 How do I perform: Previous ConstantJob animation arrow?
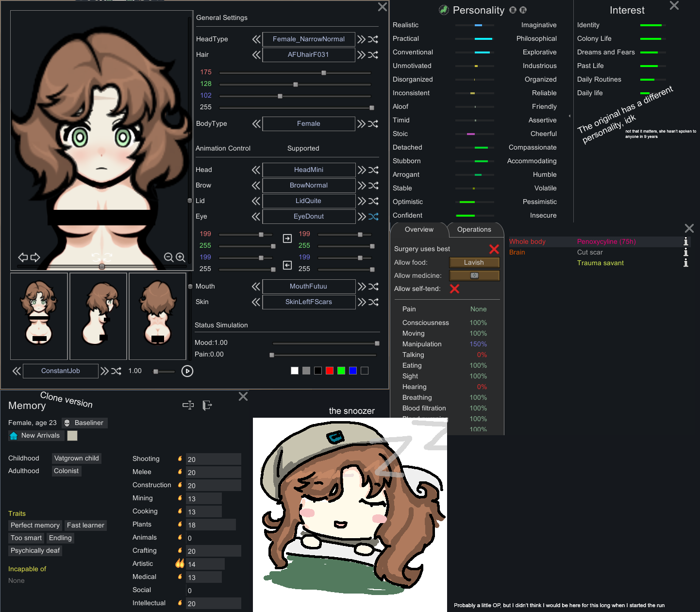pos(17,371)
